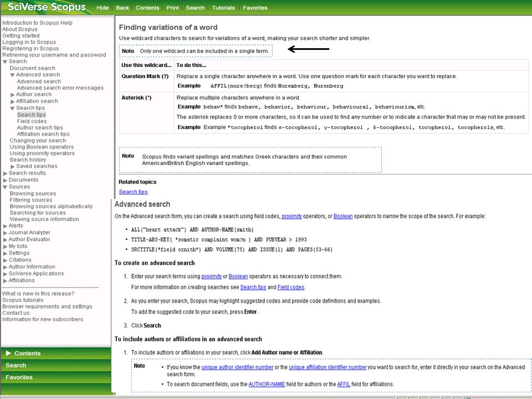Expand the Author Information node
The image size is (532, 399).
pyautogui.click(x=5, y=267)
